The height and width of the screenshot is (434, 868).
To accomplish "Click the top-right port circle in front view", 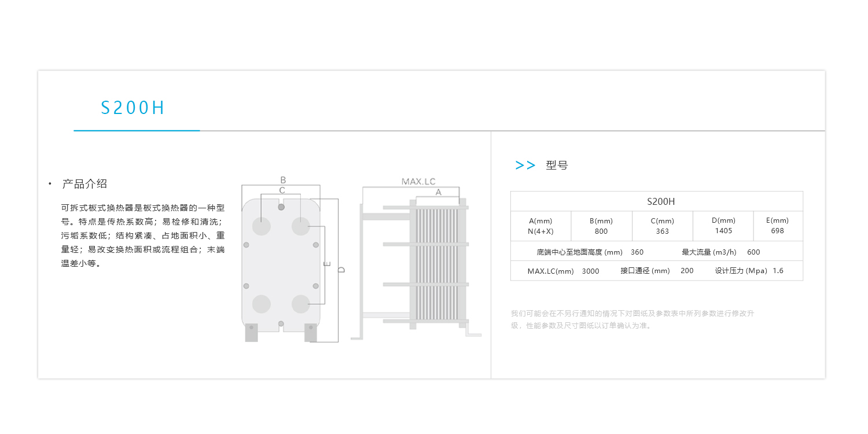I will tap(300, 226).
